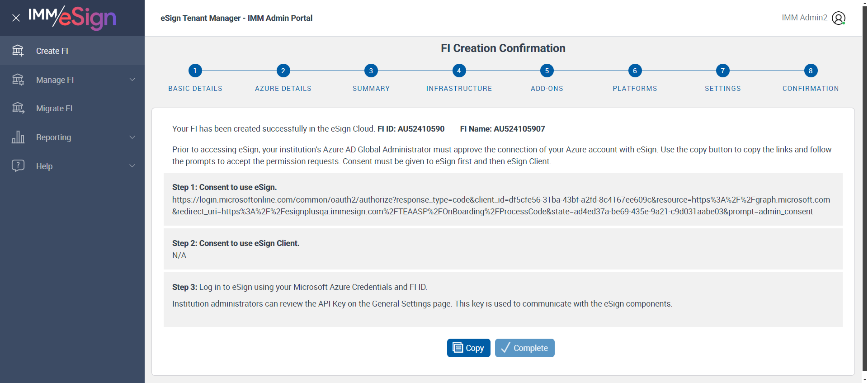Click the IMM eSign logo
This screenshot has width=868, height=383.
point(72,18)
